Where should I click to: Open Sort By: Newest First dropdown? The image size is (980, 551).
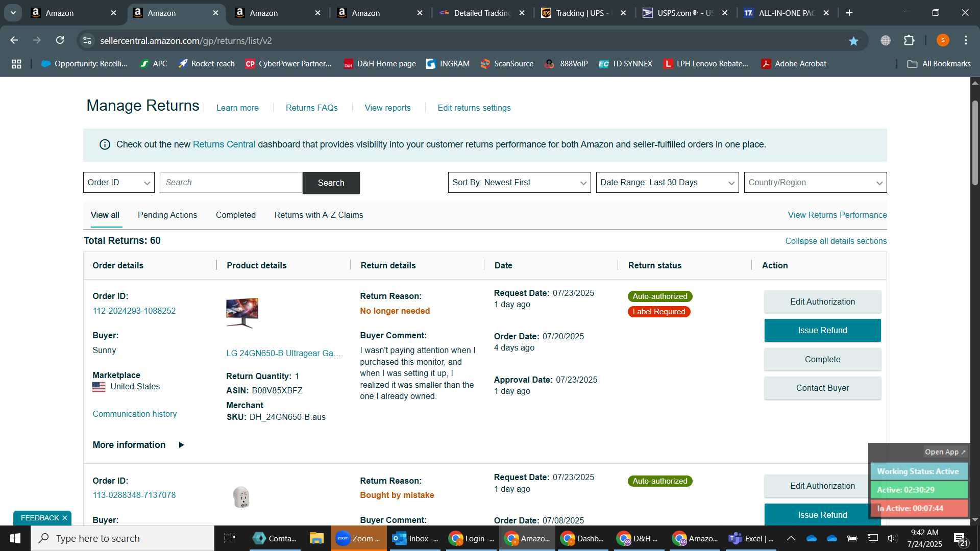click(519, 182)
